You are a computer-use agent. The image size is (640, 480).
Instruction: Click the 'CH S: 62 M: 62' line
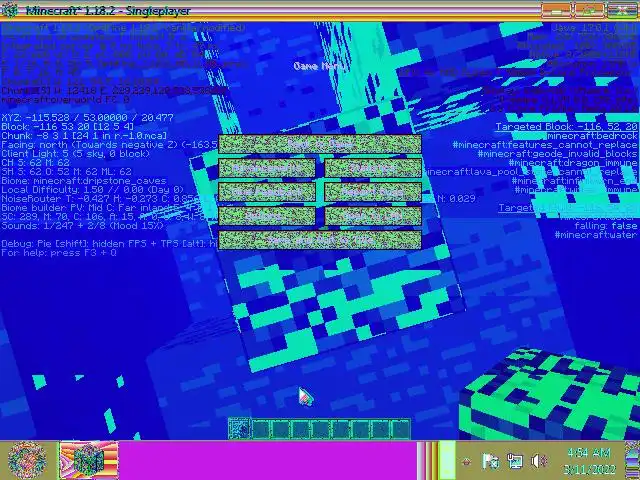(36, 162)
